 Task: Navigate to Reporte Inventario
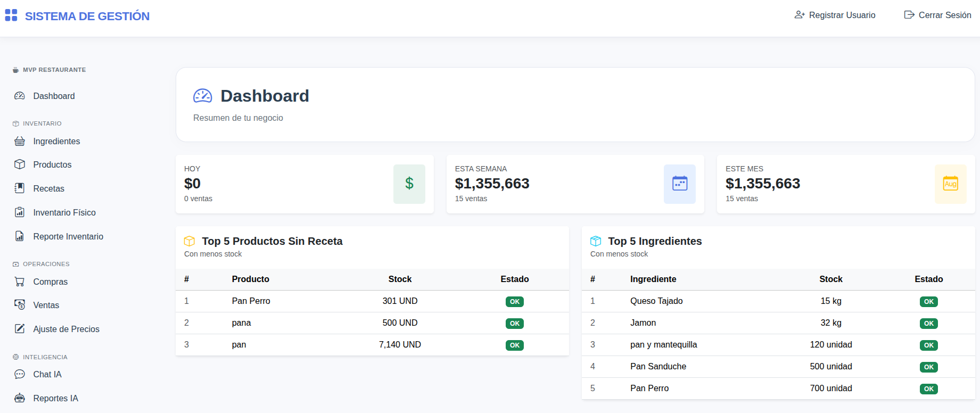click(68, 236)
